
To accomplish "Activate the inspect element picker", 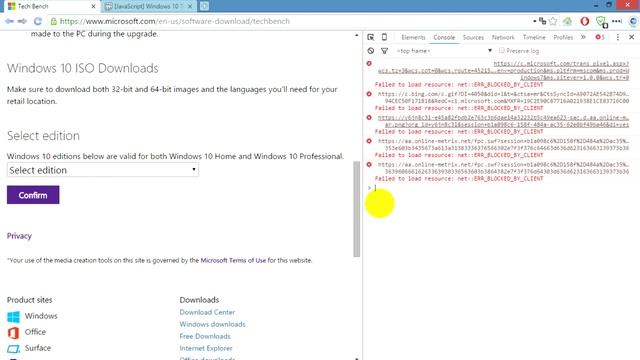I will [x=371, y=37].
